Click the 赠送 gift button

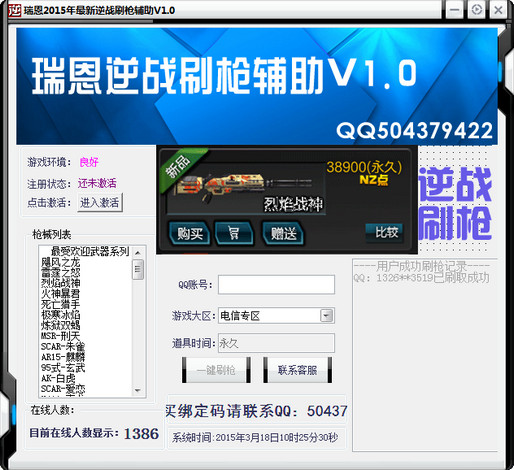click(x=283, y=233)
